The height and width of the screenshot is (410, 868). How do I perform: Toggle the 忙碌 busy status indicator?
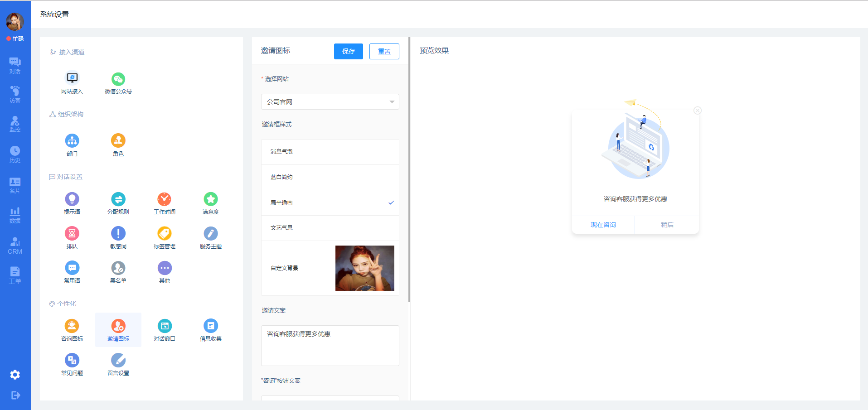pos(15,39)
